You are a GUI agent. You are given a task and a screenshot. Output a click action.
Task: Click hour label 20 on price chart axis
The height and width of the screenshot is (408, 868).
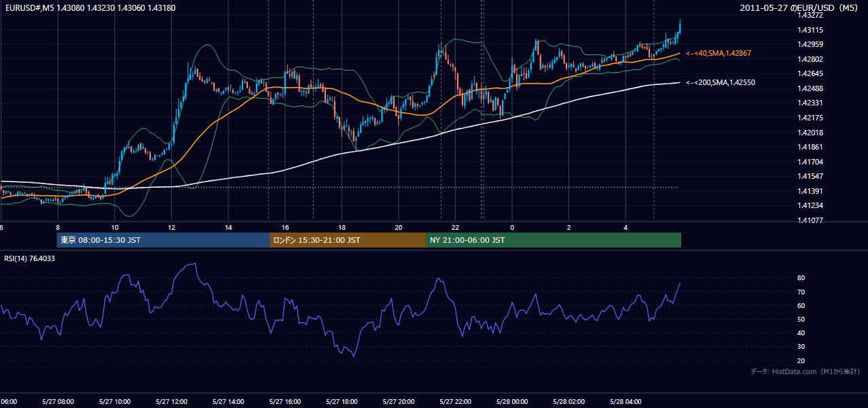tap(399, 227)
